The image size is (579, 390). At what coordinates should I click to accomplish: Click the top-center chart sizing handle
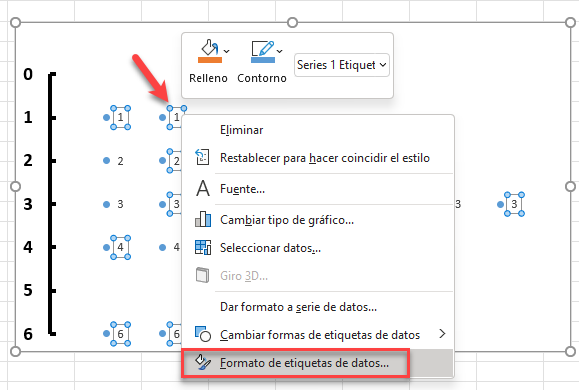(x=292, y=23)
